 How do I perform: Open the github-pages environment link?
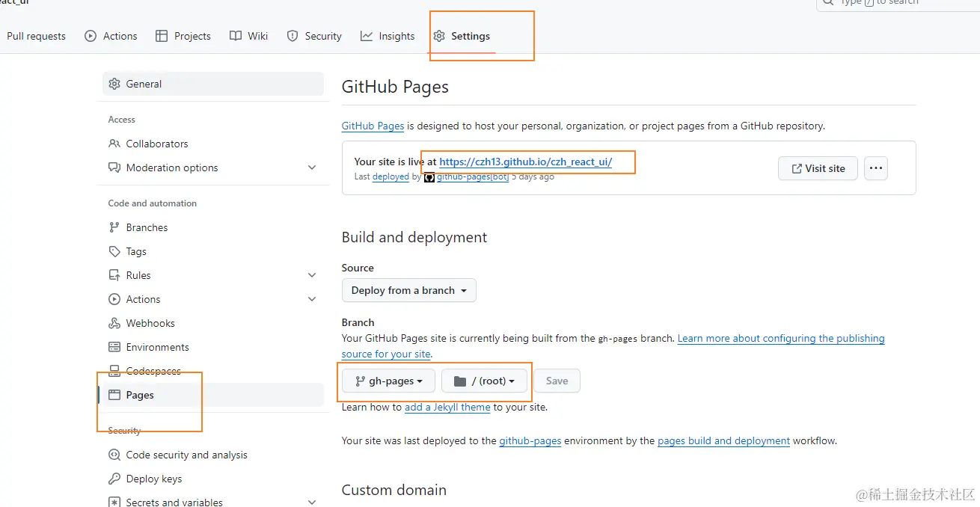point(530,440)
